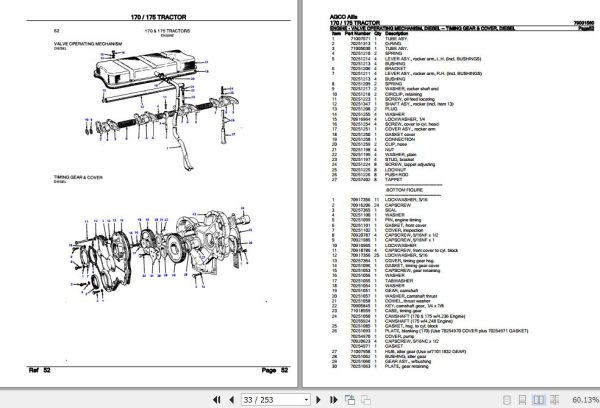Go to the previous page
The width and height of the screenshot is (600, 408).
coord(231,400)
